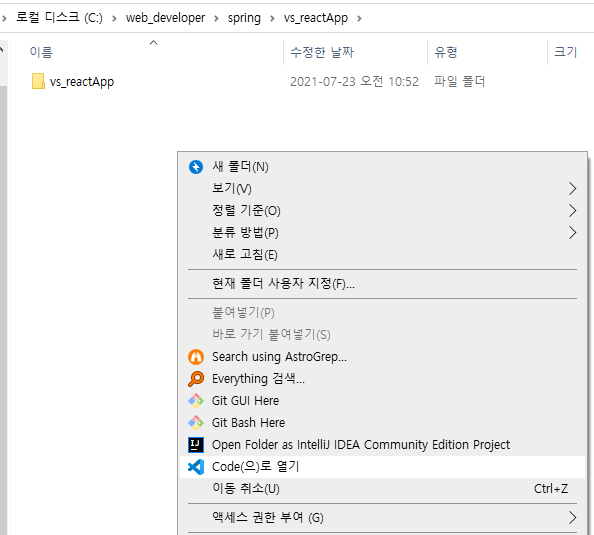Select 이동 취소(U) to undo the move
Image resolution: width=594 pixels, height=535 pixels.
tap(383, 489)
